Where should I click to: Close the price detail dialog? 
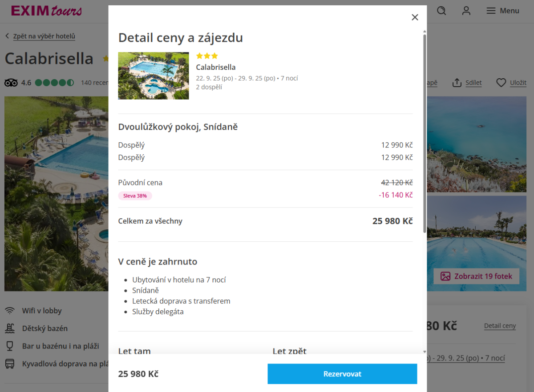415,17
